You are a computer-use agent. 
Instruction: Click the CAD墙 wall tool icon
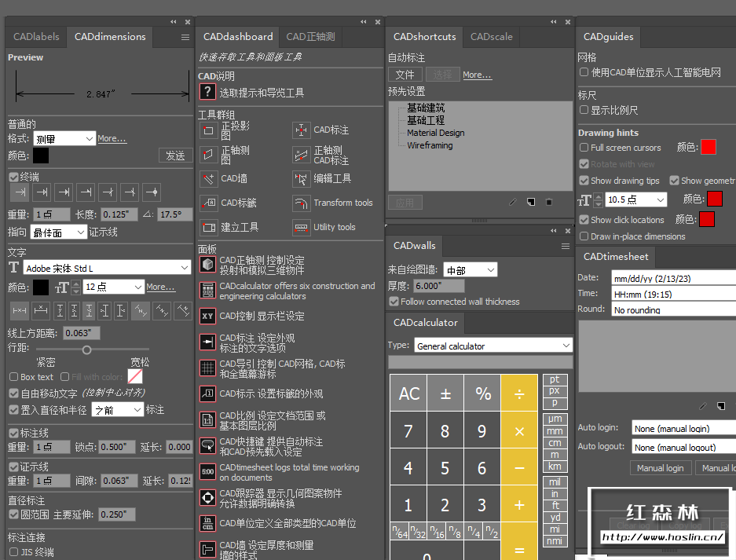[208, 179]
